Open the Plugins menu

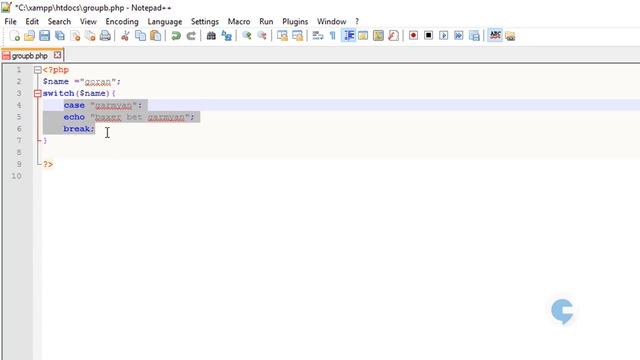[295, 22]
